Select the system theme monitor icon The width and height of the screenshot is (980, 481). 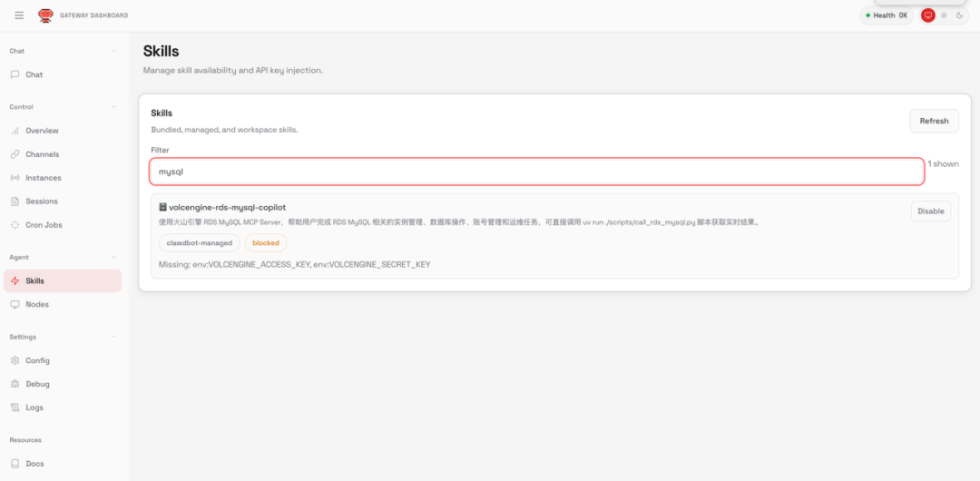pos(928,15)
